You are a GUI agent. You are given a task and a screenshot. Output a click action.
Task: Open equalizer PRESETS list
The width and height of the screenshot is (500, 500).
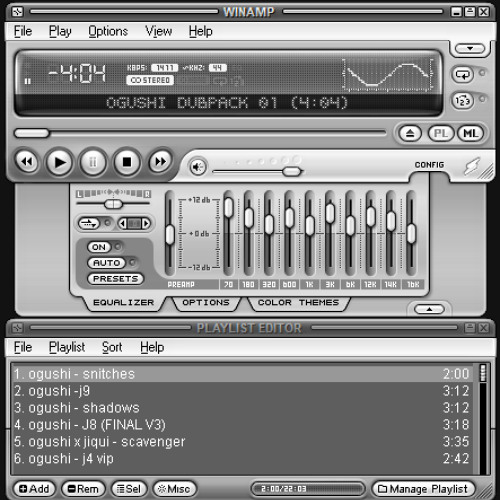[115, 279]
